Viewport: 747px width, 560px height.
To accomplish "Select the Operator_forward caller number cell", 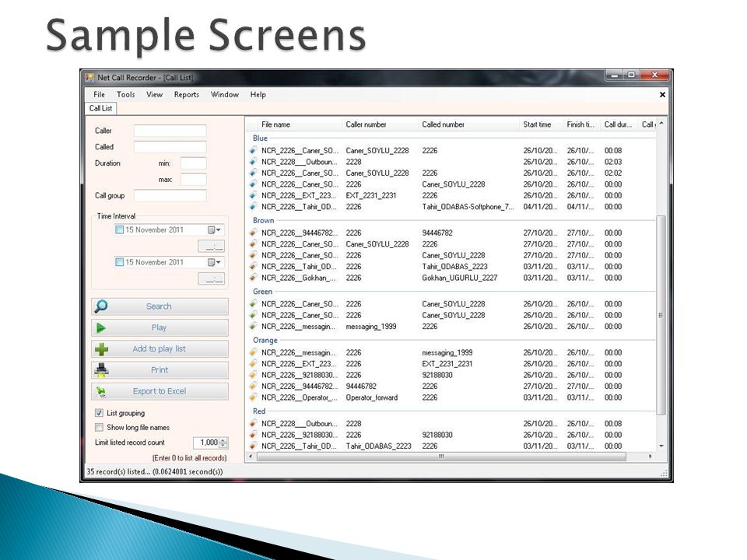I will click(372, 397).
